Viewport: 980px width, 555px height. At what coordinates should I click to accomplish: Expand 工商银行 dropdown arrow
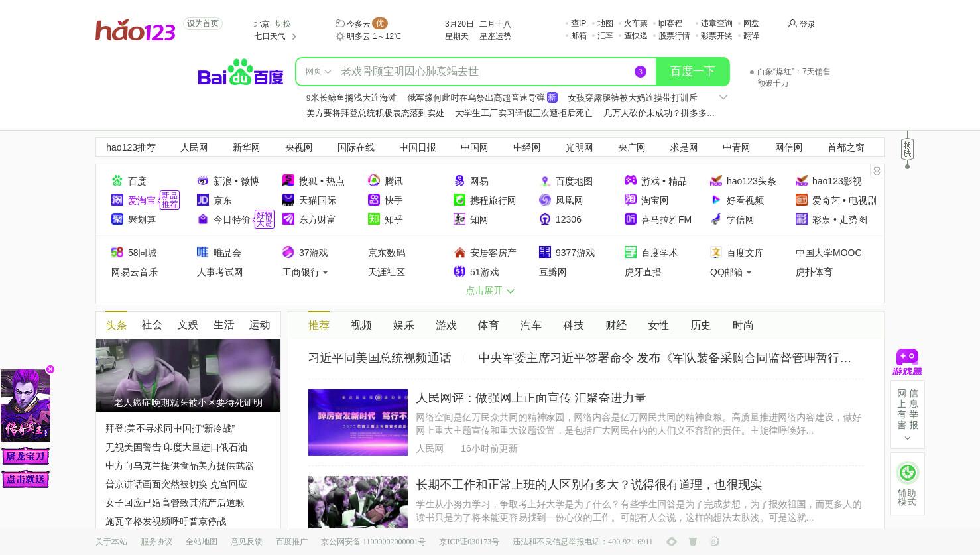(325, 272)
